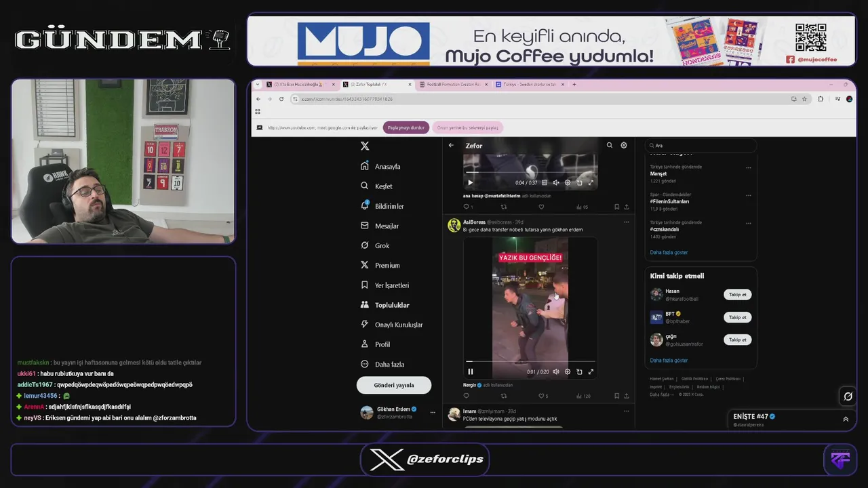Reload the page in browser
The width and height of the screenshot is (868, 488).
(x=281, y=99)
